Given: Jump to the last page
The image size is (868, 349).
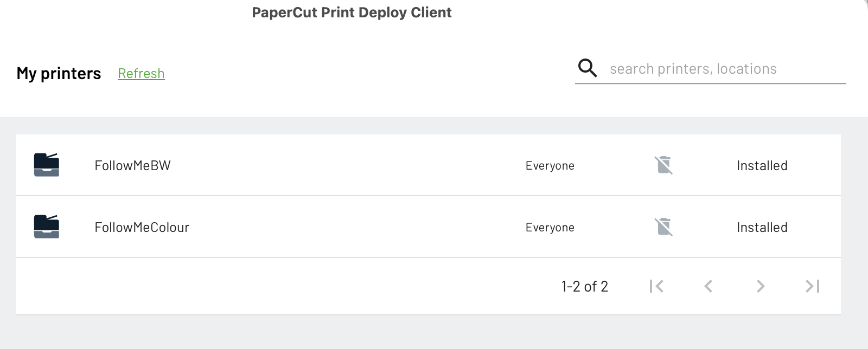Looking at the screenshot, I should click(x=813, y=286).
